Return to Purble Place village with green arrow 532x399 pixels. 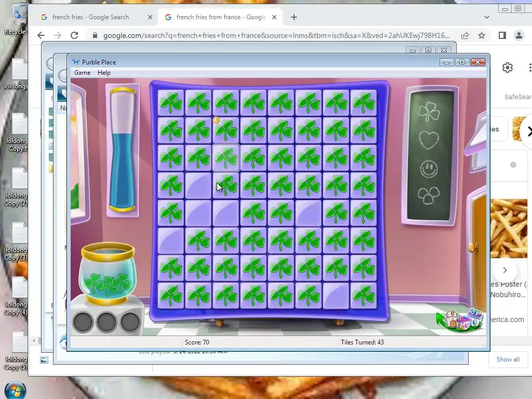[460, 320]
